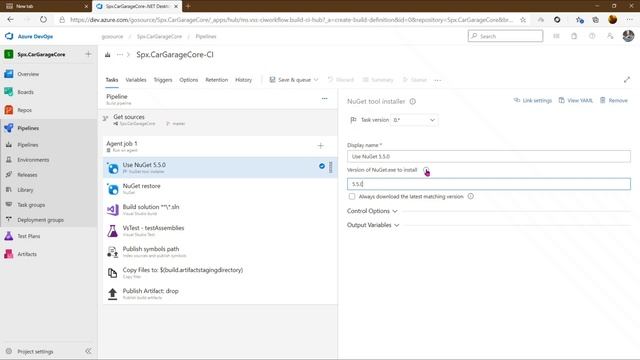Open the Pipelines sub-item under Pipelines

tap(28, 144)
